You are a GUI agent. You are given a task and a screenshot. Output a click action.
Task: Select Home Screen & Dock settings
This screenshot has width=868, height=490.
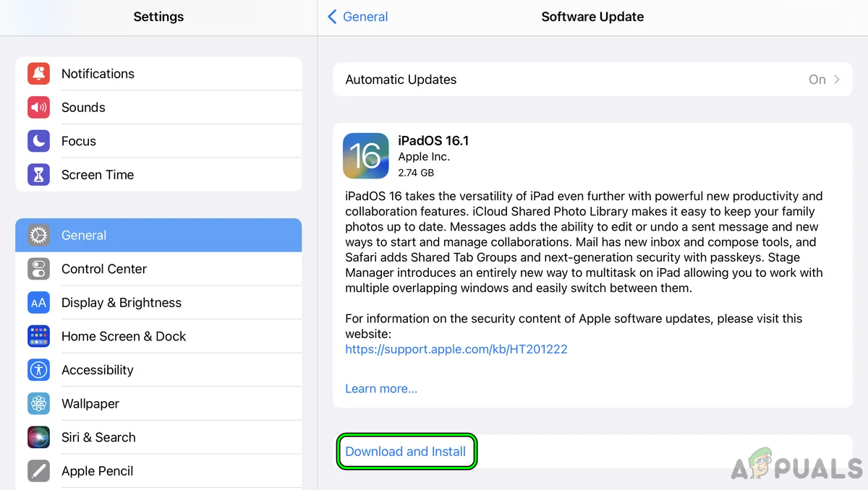point(124,336)
